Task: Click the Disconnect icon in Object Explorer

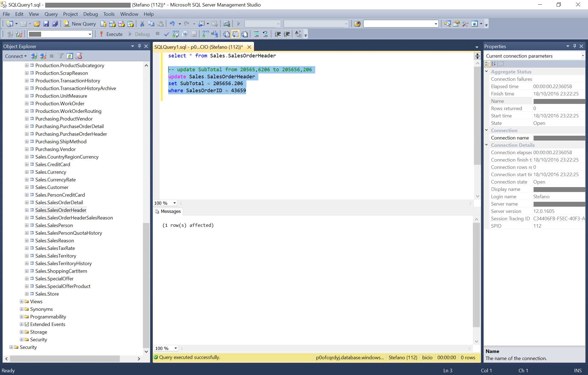Action: pos(42,56)
